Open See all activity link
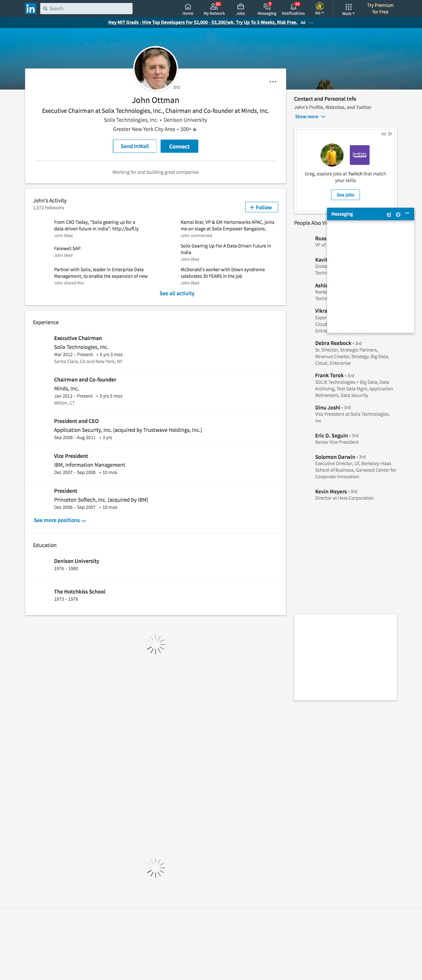Screen dimensions: 422x980 click(x=177, y=293)
